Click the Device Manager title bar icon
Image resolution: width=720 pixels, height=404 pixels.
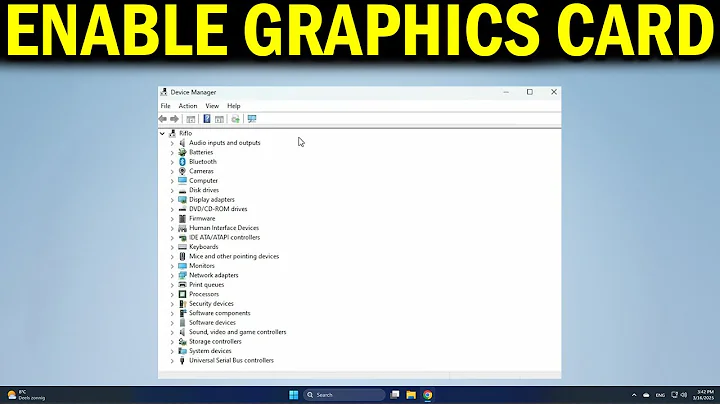pos(164,92)
